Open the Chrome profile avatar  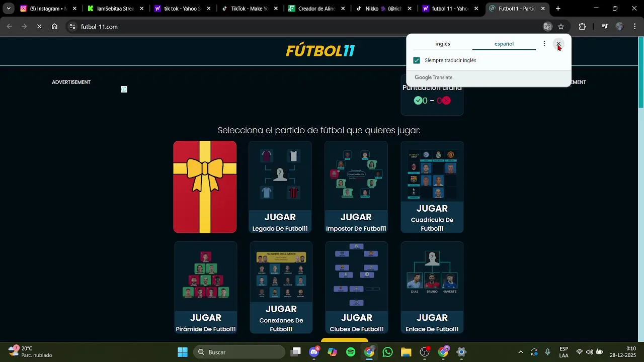[x=620, y=27]
